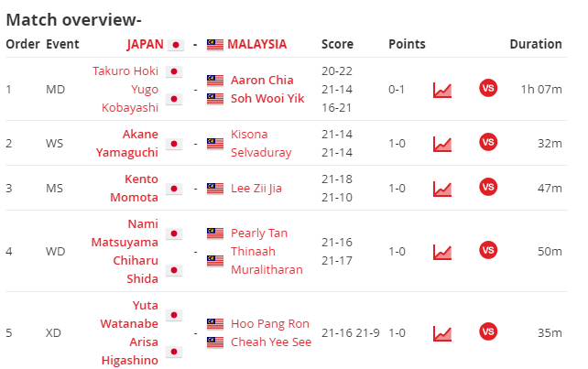Image resolution: width=588 pixels, height=369 pixels.
Task: Open Pearly Tan's player page
Action: (x=259, y=233)
